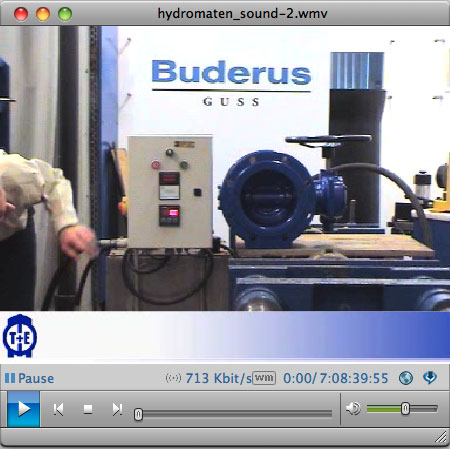The height and width of the screenshot is (449, 450).
Task: Click the 0:00/7:08:39:55 time counter
Action: (x=336, y=378)
